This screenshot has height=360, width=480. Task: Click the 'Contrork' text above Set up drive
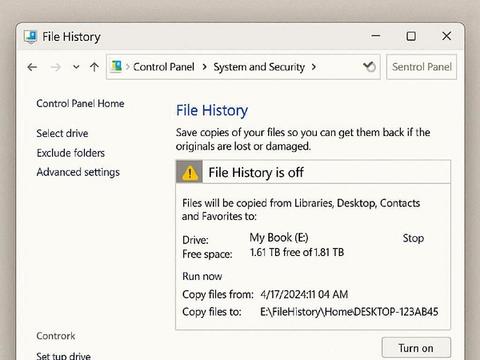tap(56, 336)
